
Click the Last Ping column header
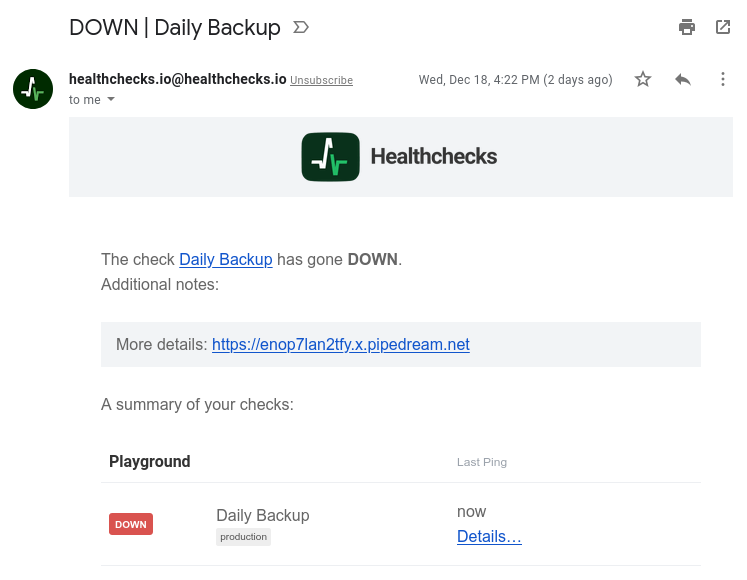pyautogui.click(x=482, y=462)
